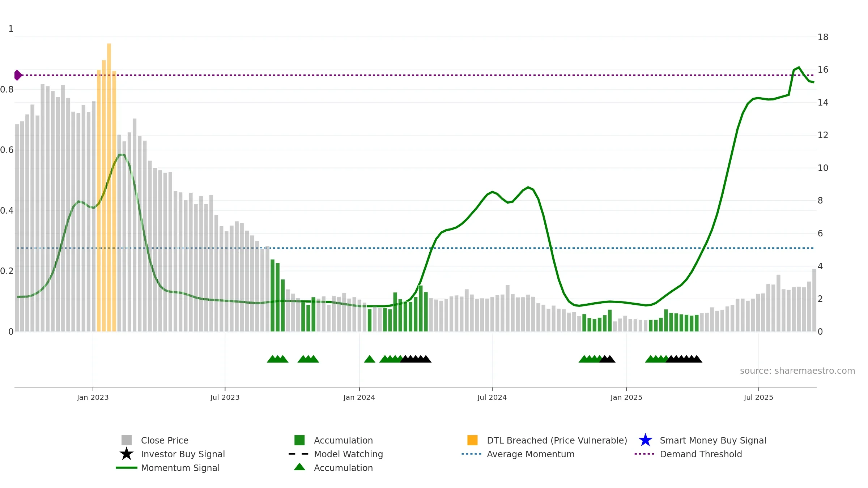Toggle the Investor Buy Signal legend label
This screenshot has height=488, width=868.
click(x=183, y=454)
